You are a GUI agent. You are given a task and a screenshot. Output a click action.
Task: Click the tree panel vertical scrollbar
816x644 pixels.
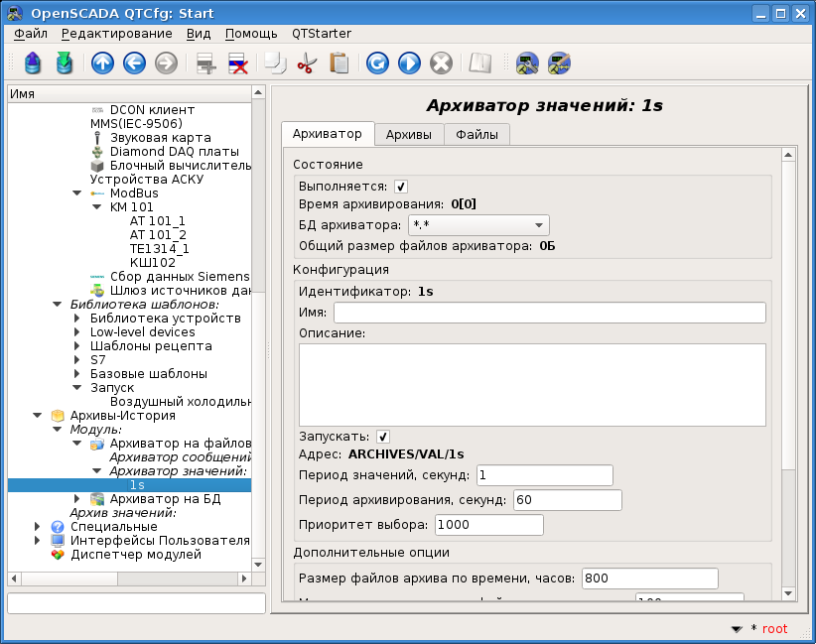click(x=259, y=328)
